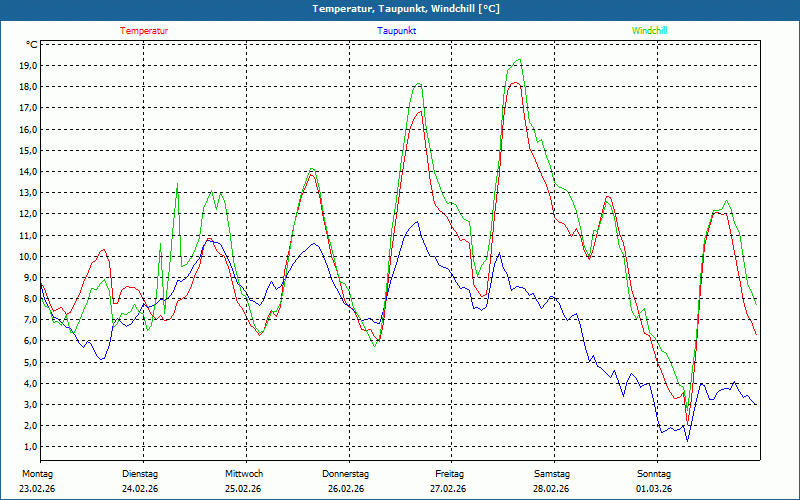Click the 26.02.26 date label
Screen dimensions: 800x500
(346, 489)
